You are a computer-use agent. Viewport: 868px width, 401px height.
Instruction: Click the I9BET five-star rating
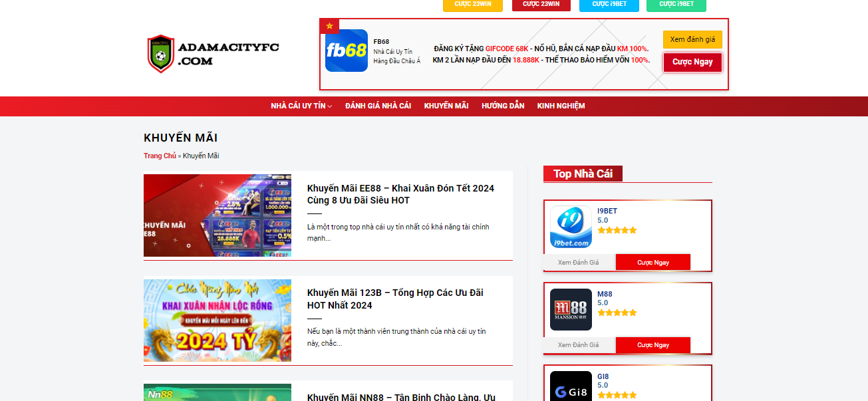pos(617,230)
